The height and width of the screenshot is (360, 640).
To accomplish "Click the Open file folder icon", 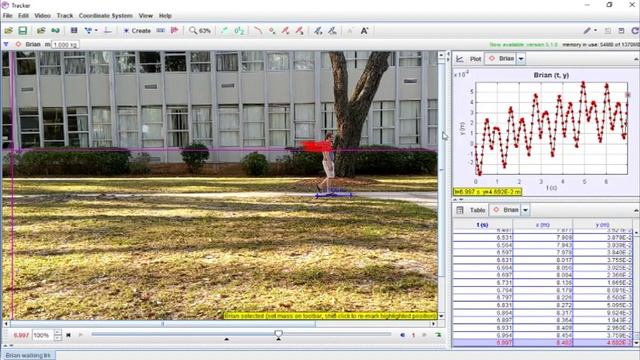I will pos(8,31).
